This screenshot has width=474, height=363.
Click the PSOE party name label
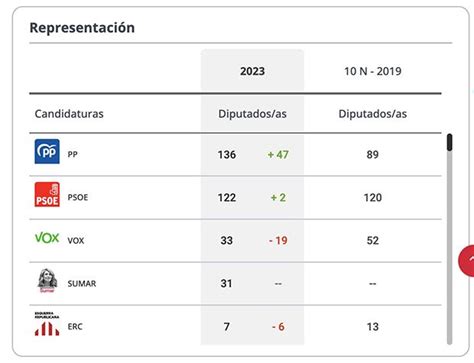(x=78, y=197)
